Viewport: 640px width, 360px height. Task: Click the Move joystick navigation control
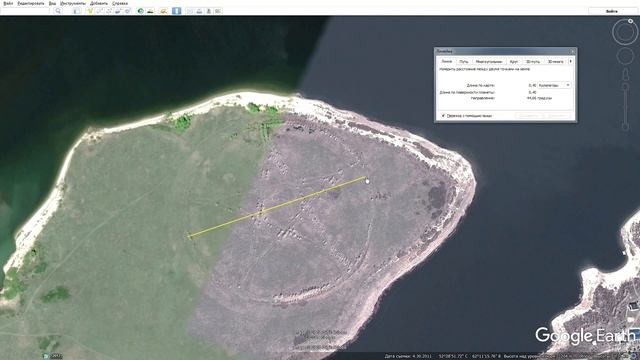[625, 56]
